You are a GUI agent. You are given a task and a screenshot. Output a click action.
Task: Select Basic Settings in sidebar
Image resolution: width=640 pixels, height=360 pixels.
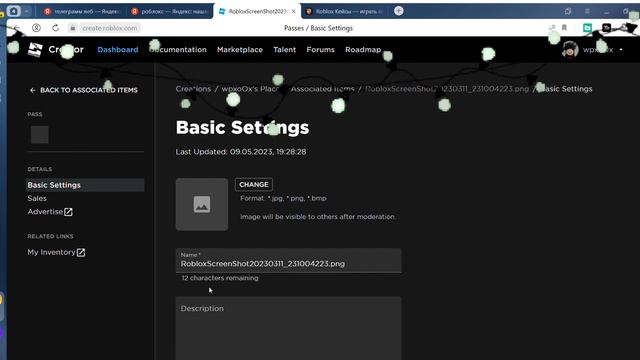85,185
